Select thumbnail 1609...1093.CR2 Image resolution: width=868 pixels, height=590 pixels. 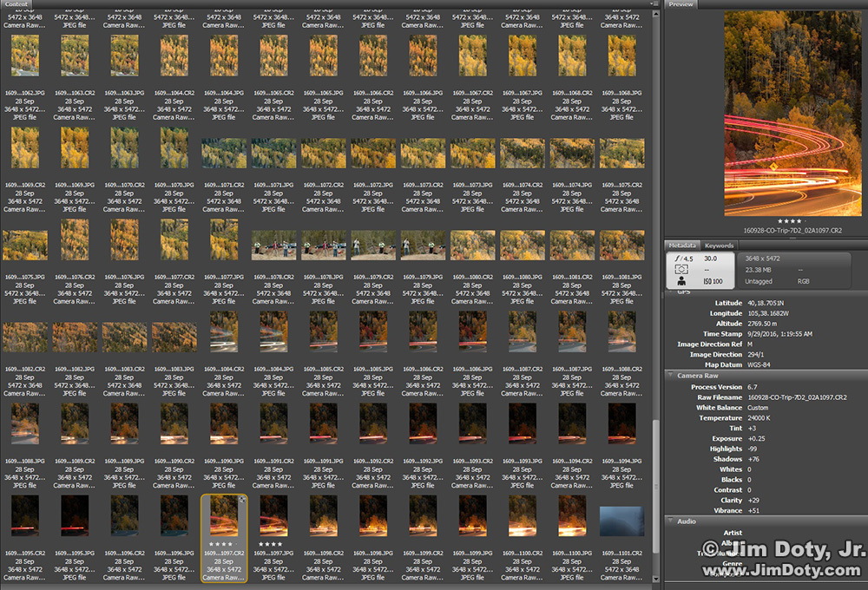[473, 424]
